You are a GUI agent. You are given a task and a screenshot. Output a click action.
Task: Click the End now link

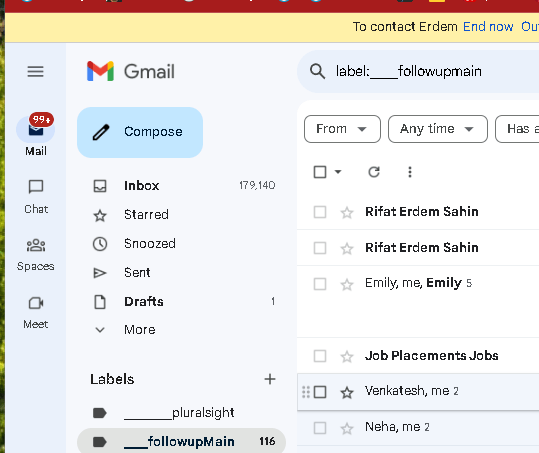[x=488, y=26]
